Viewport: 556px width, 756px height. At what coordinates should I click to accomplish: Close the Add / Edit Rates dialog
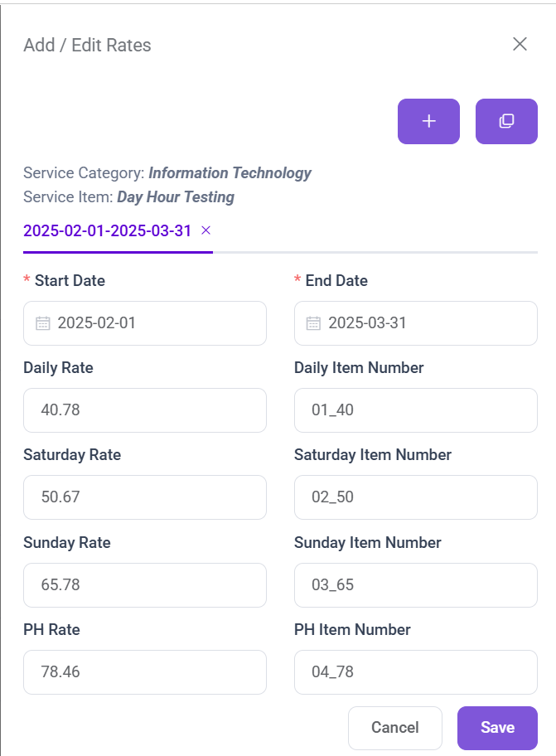[x=520, y=44]
